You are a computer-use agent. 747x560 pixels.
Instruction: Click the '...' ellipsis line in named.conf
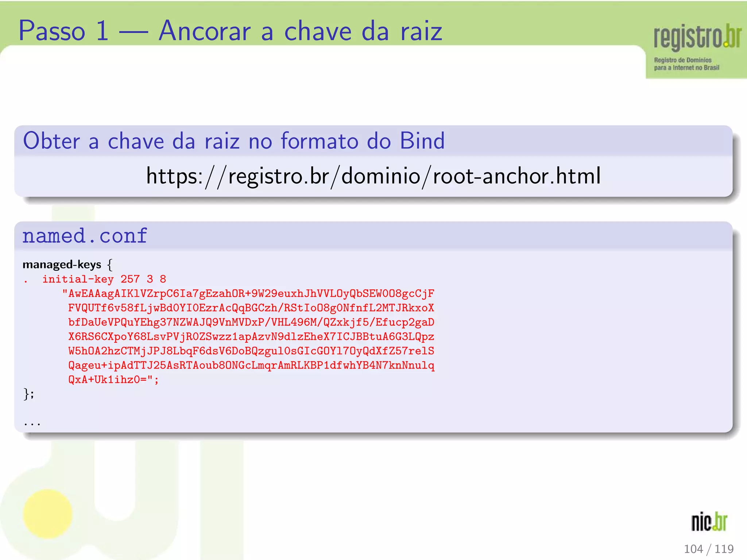coord(32,424)
